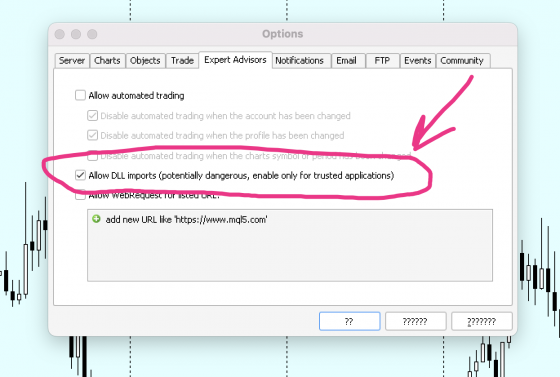Toggle disable trading when account changed

[x=92, y=116]
